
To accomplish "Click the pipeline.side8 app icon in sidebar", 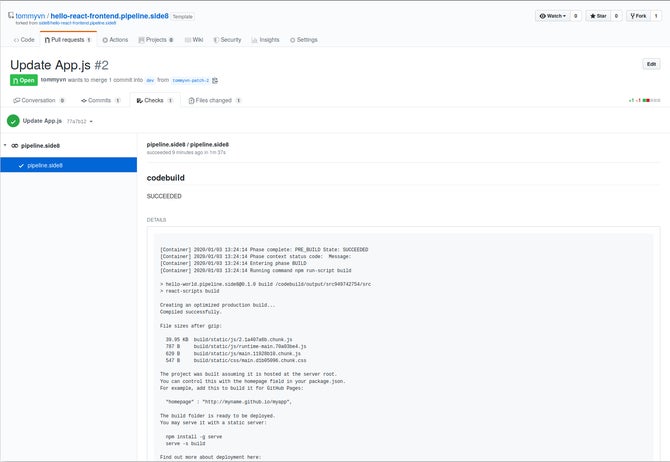I will click(x=15, y=146).
